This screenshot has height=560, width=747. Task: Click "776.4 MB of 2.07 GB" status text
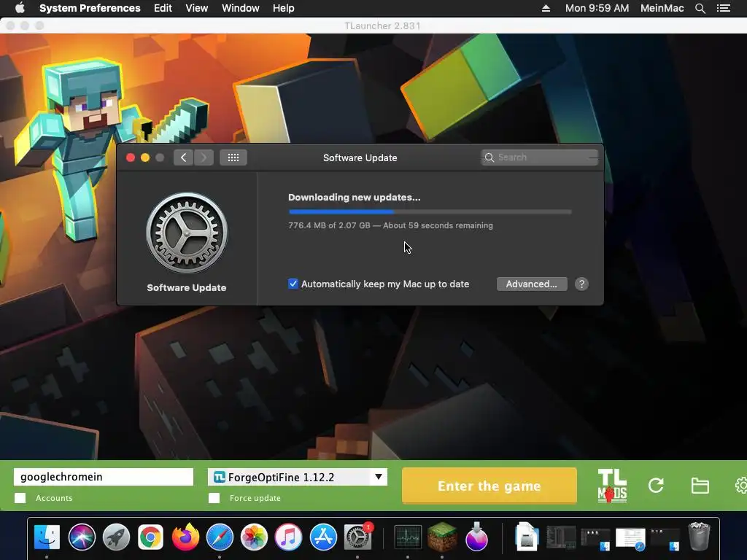coord(329,226)
